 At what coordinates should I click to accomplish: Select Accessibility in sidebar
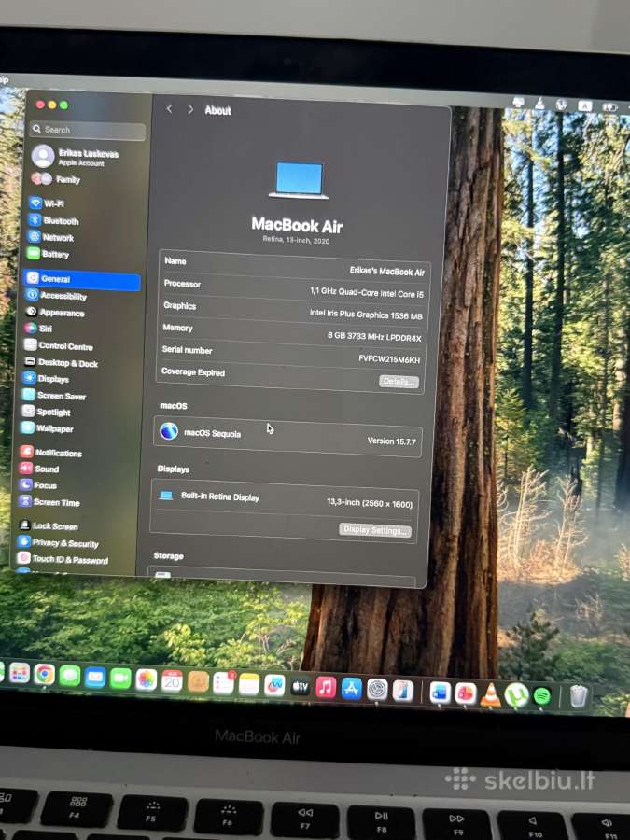56,295
